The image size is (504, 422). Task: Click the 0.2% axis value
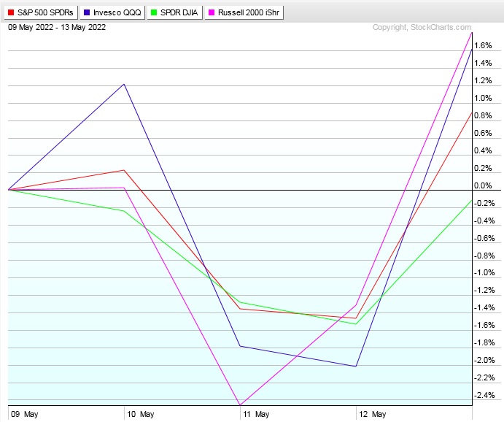tap(483, 168)
